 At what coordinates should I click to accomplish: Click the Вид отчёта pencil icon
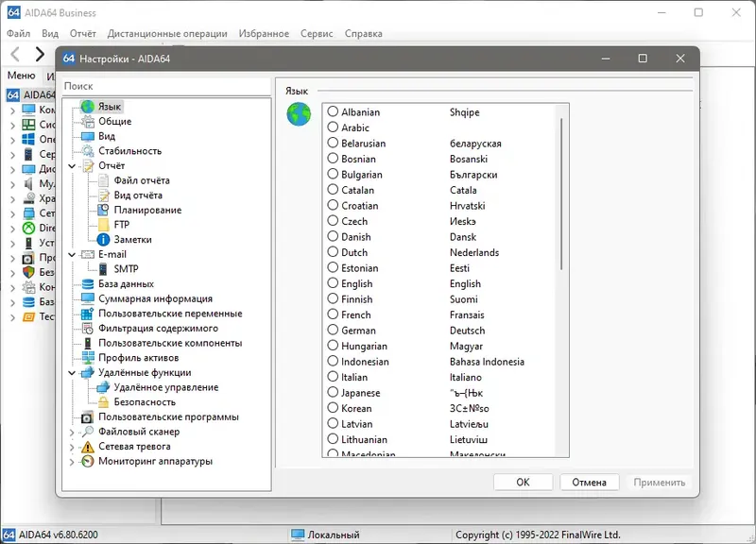(x=103, y=195)
